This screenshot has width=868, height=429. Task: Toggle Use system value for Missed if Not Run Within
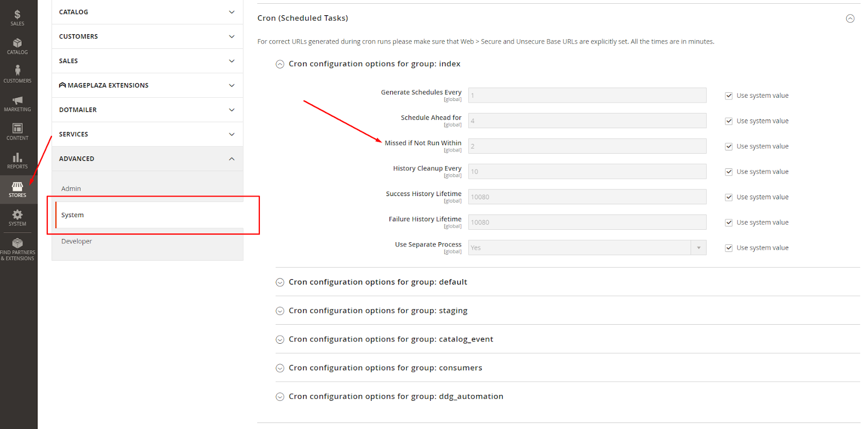pyautogui.click(x=729, y=147)
